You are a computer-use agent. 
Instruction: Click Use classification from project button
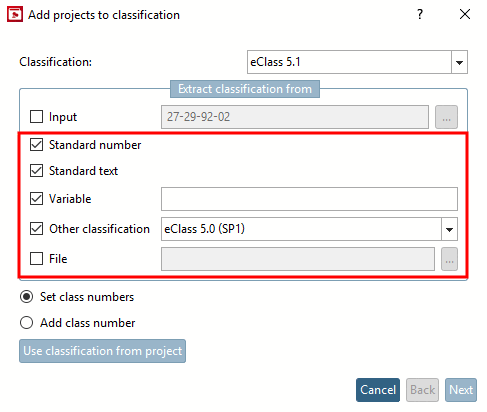click(102, 351)
